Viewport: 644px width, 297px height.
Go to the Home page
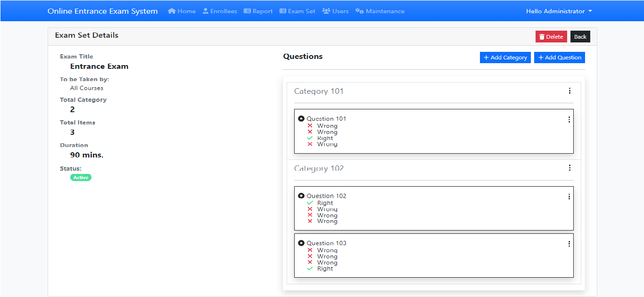[182, 11]
